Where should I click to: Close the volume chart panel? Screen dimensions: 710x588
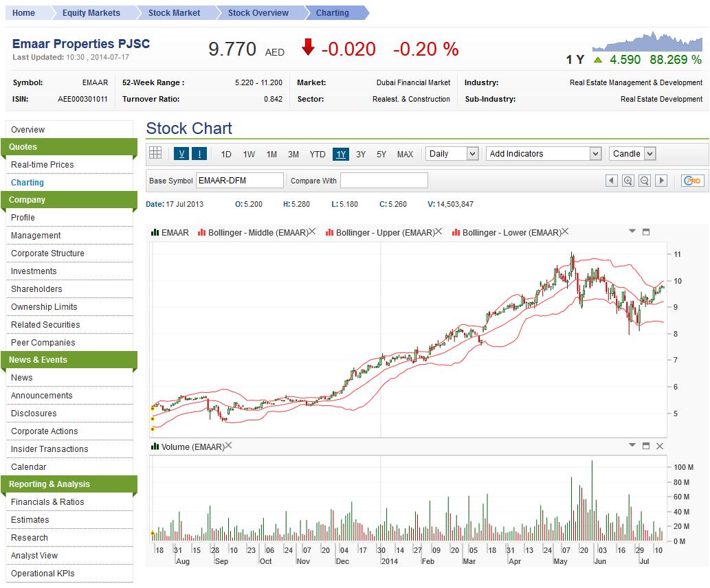click(x=660, y=446)
